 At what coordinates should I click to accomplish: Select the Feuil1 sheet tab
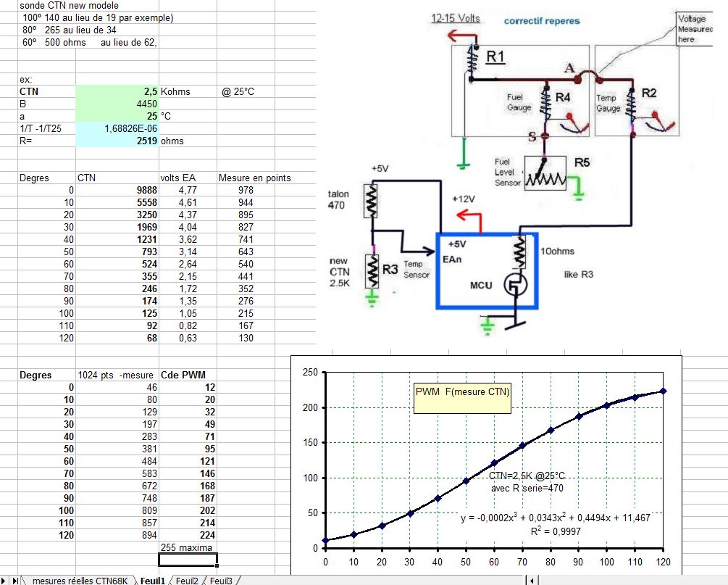pos(153,581)
